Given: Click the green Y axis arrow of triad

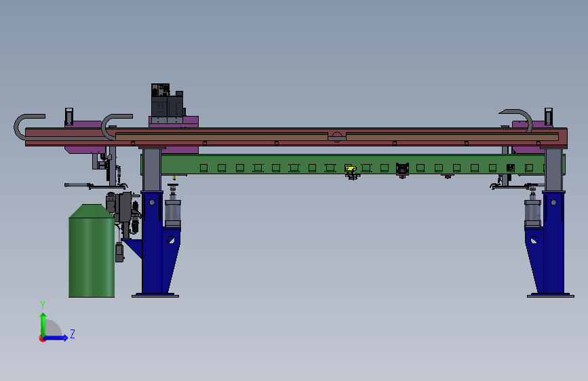Looking at the screenshot, I should [43, 324].
